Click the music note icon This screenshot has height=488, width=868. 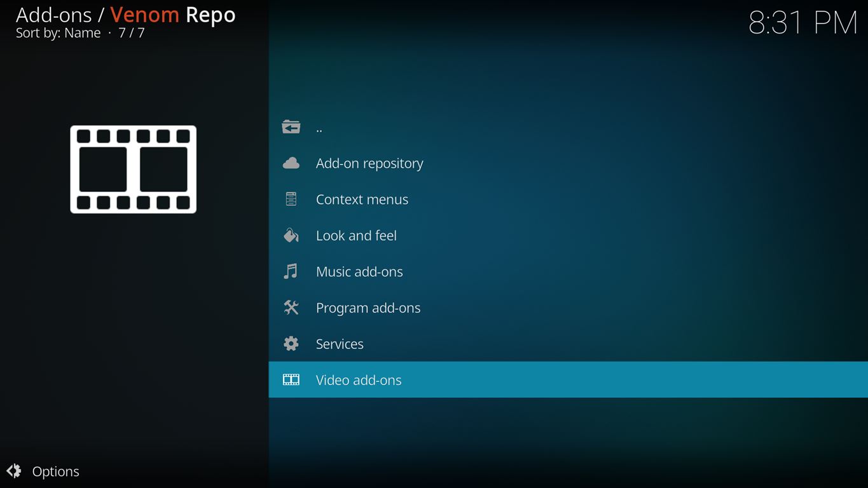click(x=291, y=272)
